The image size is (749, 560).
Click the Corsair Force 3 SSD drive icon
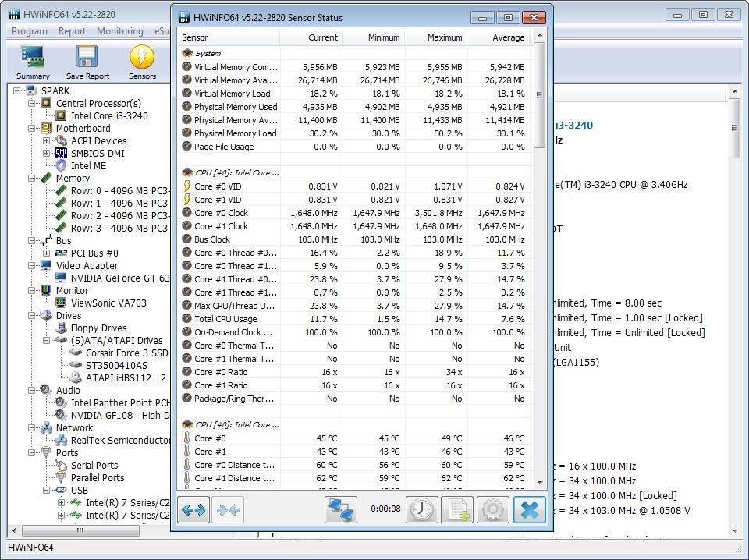pyautogui.click(x=76, y=353)
